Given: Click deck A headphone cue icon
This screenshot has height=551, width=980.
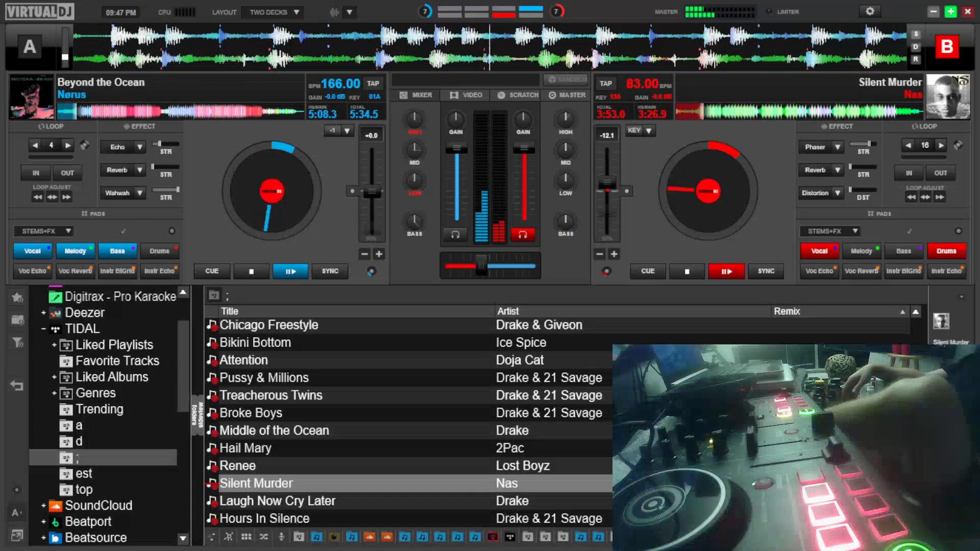Looking at the screenshot, I should tap(455, 235).
